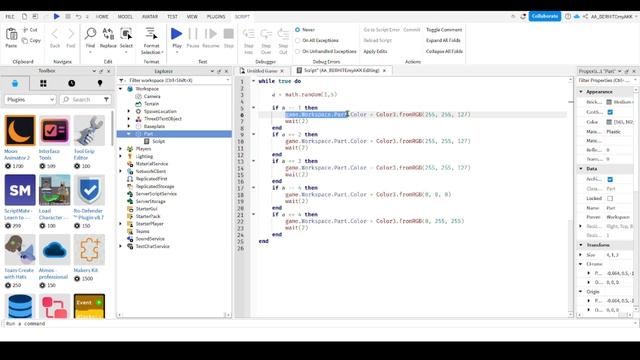Open the Atmos professional cloud thumbnail
This screenshot has width=640, height=360.
[55, 250]
